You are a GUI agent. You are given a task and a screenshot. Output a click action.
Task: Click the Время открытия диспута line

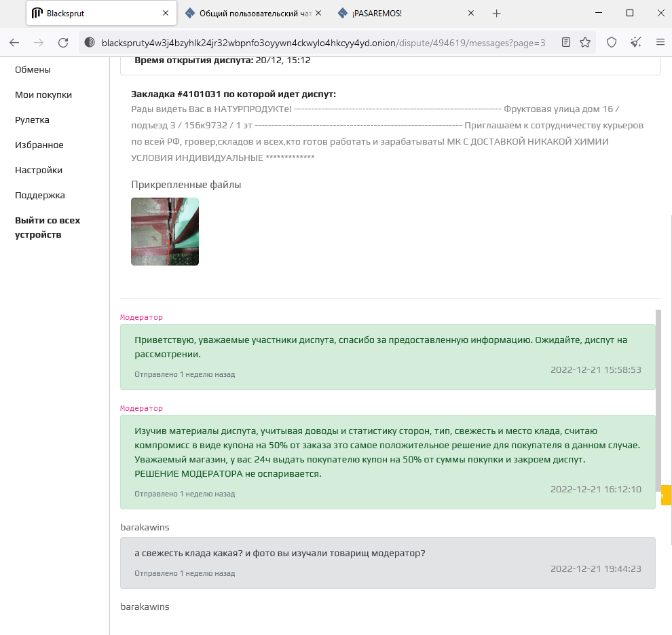click(223, 60)
